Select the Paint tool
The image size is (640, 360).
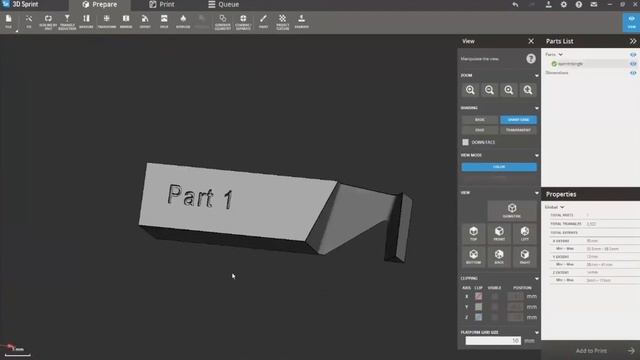coord(263,22)
